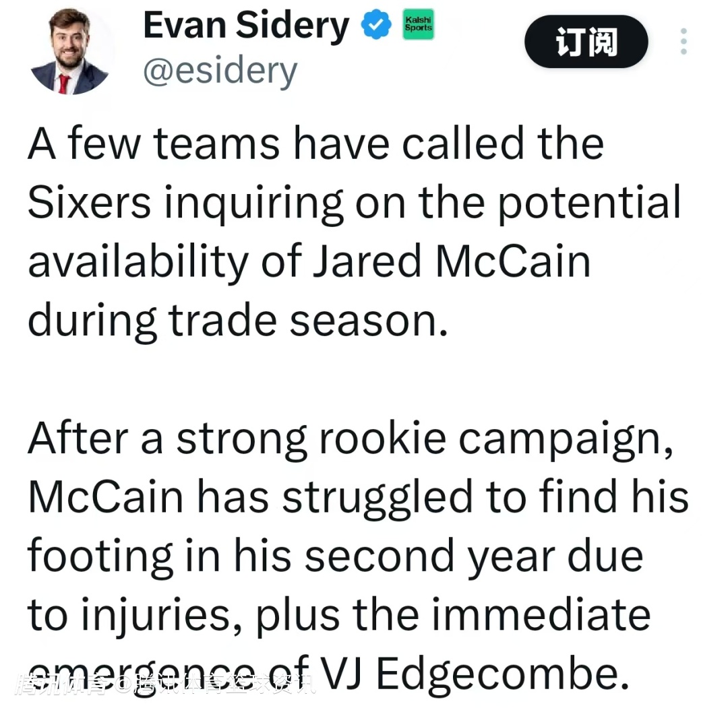Click the blue verified checkmark badge
Image resolution: width=728 pixels, height=708 pixels.
(377, 27)
